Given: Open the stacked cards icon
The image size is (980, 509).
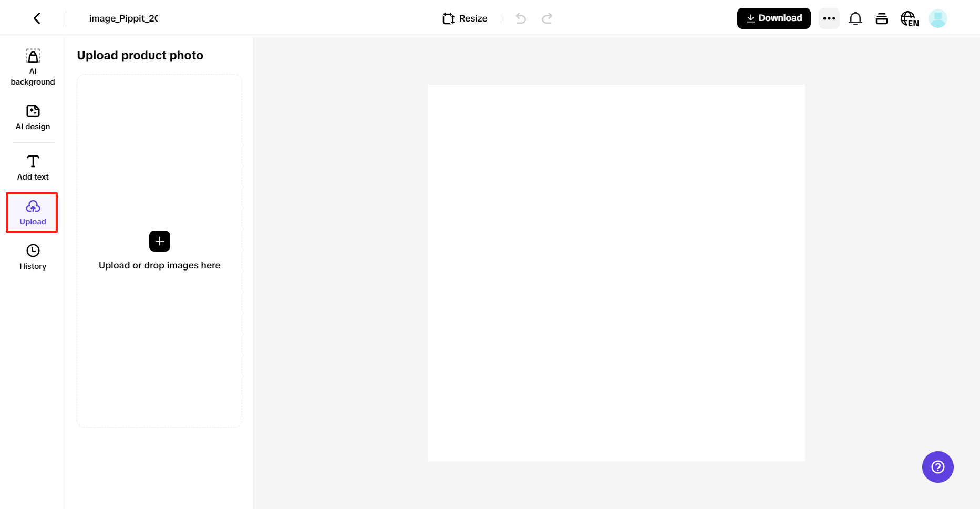Looking at the screenshot, I should pyautogui.click(x=882, y=18).
